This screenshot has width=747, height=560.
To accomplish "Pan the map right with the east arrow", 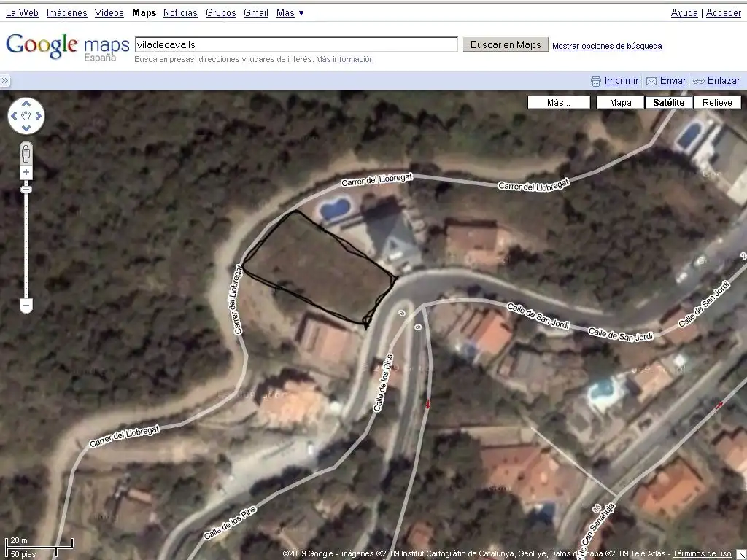I will click(x=39, y=116).
